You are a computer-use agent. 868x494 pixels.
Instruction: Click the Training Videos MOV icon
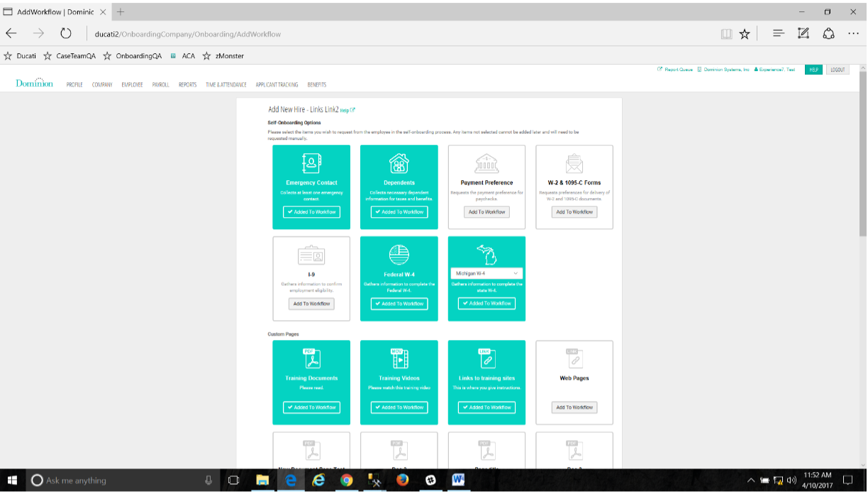pos(399,358)
